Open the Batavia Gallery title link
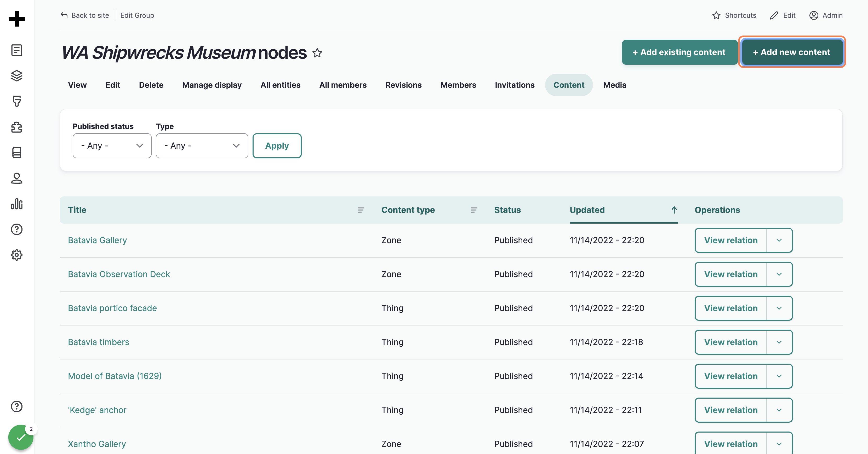 coord(97,240)
